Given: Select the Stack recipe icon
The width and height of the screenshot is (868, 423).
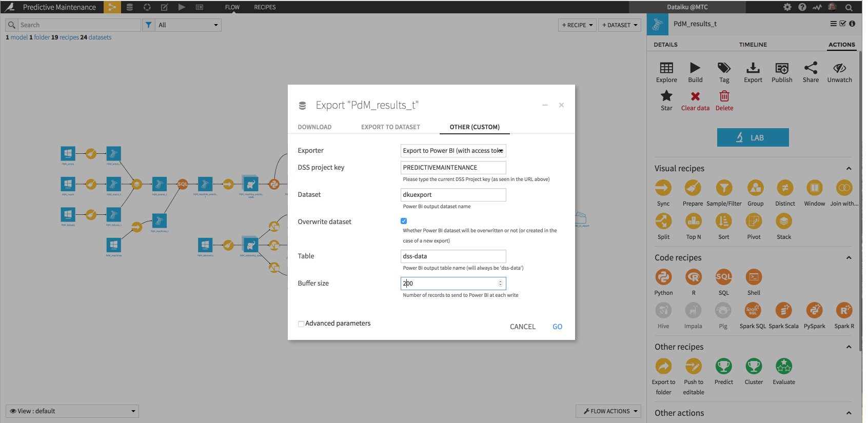Looking at the screenshot, I should coord(784,221).
